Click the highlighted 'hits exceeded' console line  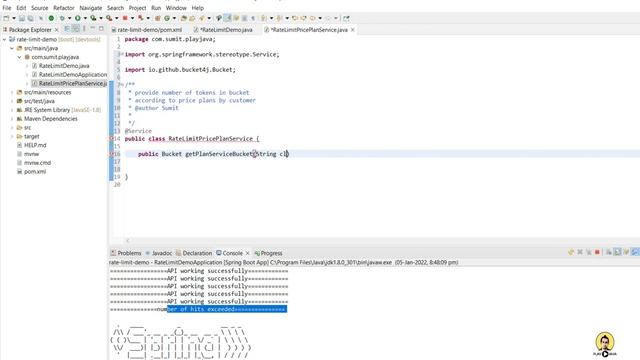coord(227,309)
